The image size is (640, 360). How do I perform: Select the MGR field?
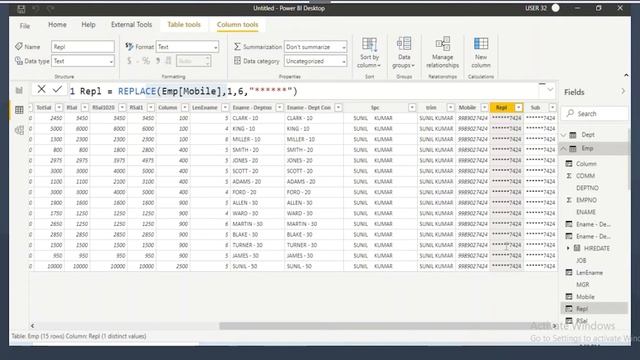tap(582, 284)
